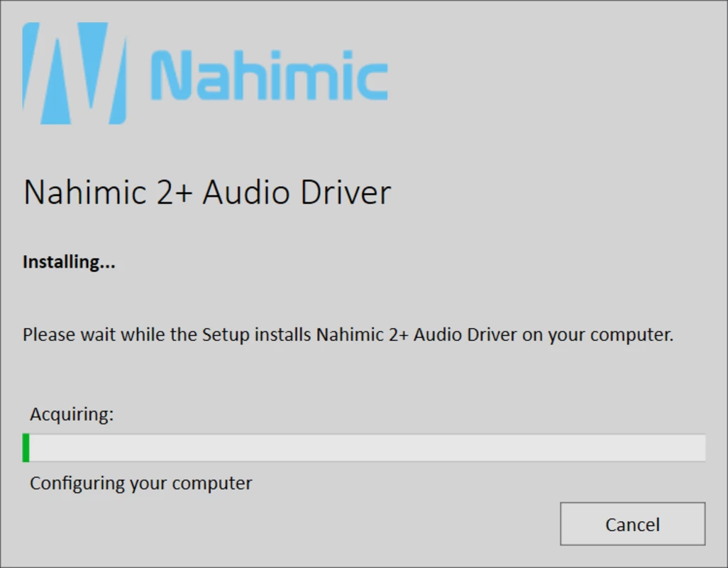Click the middle of the installation progress bar

coord(364,448)
